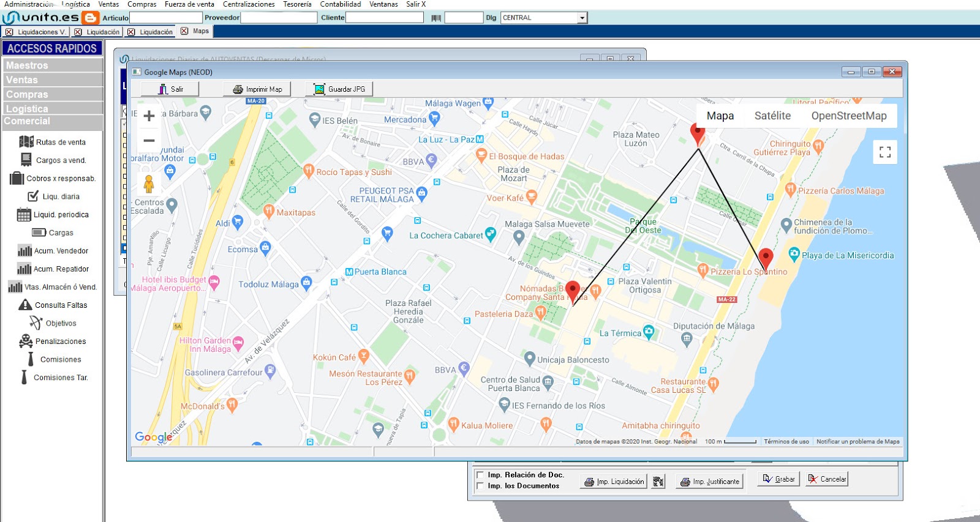
Task: Open Penalizaciones skull shortcut
Action: [53, 341]
